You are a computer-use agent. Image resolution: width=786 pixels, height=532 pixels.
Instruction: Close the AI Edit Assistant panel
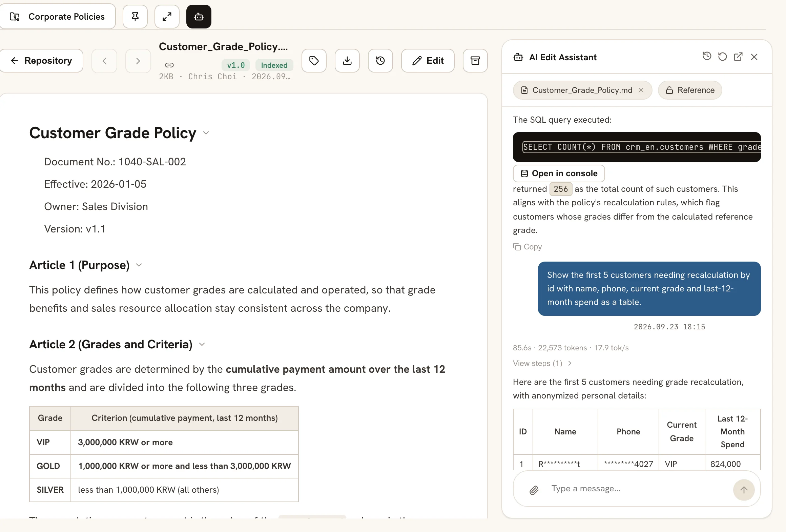(x=754, y=57)
